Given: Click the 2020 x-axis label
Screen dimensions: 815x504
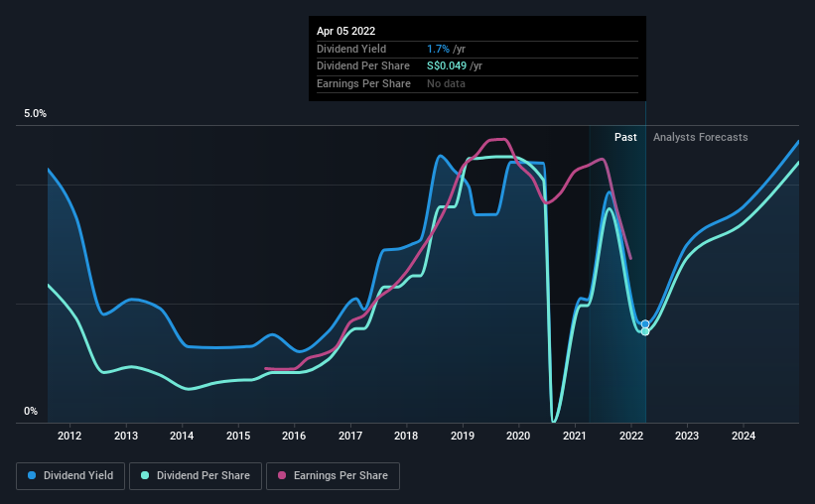Looking at the screenshot, I should point(518,436).
